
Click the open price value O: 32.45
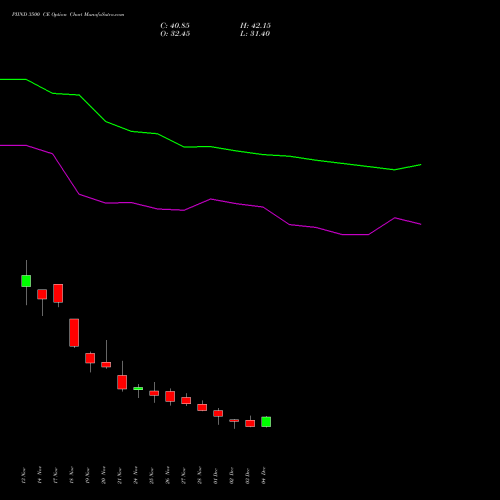[x=175, y=34]
